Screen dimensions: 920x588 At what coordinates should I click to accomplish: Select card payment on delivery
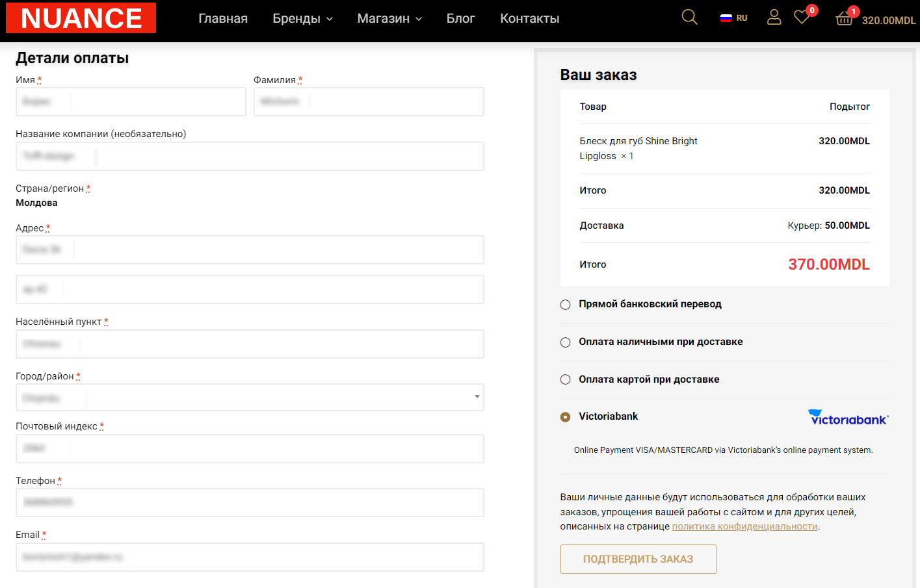[x=566, y=379]
